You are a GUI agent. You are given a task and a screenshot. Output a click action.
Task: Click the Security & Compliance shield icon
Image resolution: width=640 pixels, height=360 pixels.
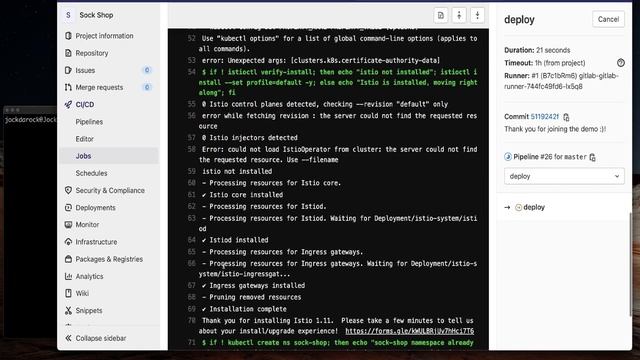(68, 190)
